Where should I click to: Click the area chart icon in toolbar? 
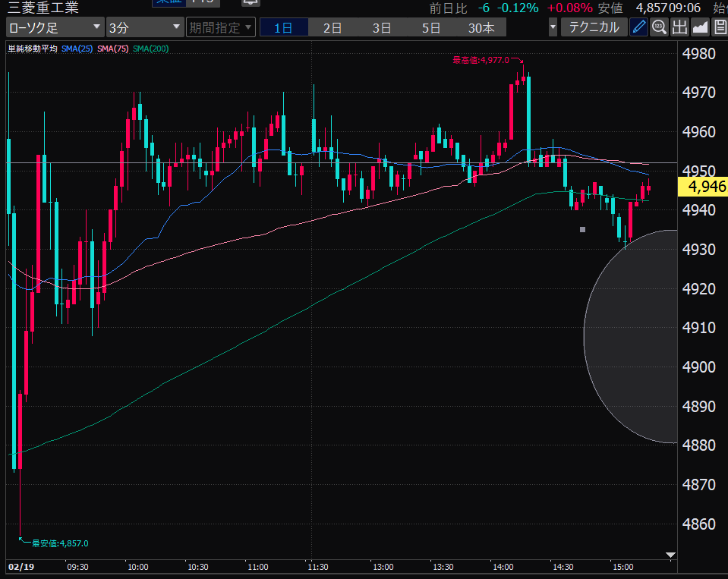point(699,28)
